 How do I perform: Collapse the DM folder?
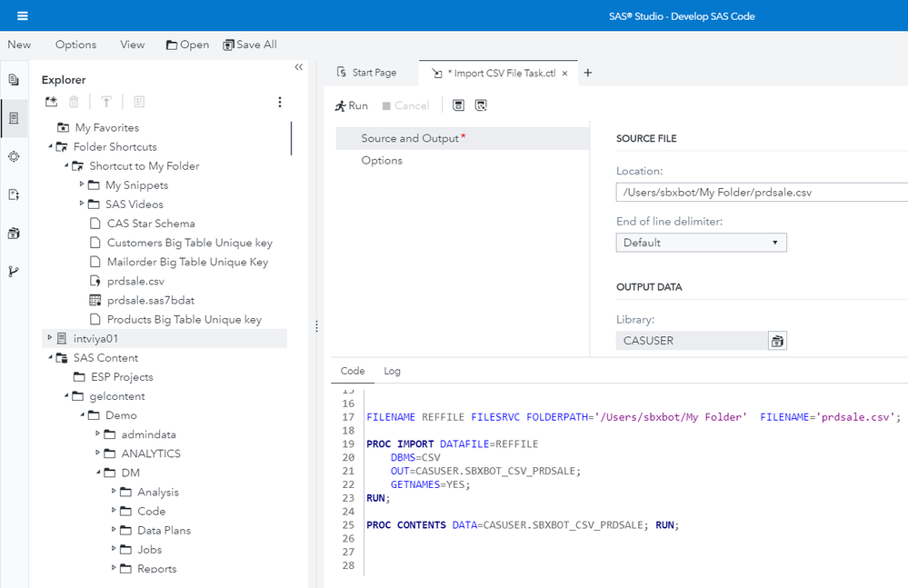[x=98, y=473]
